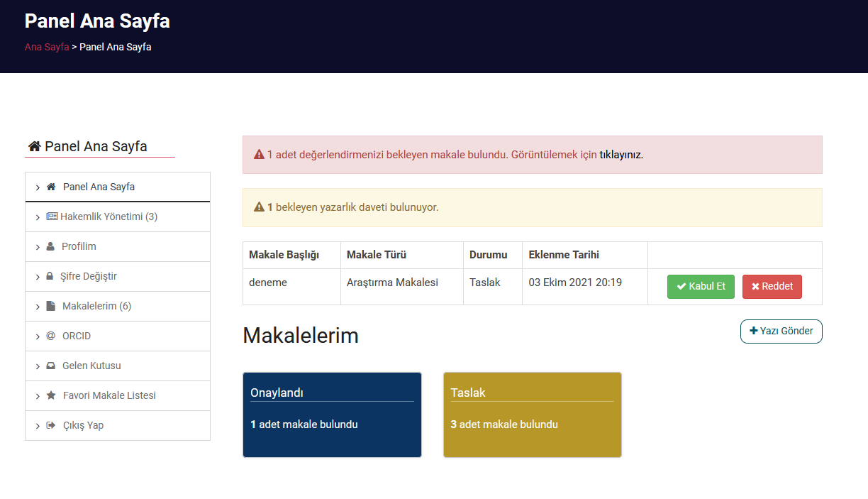Click warning triangle in the red alert
This screenshot has height=499, width=868.
259,154
